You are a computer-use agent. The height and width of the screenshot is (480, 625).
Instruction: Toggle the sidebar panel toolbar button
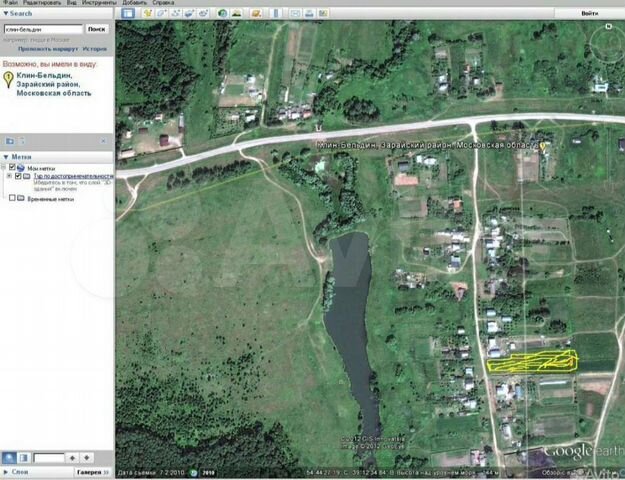[127, 13]
